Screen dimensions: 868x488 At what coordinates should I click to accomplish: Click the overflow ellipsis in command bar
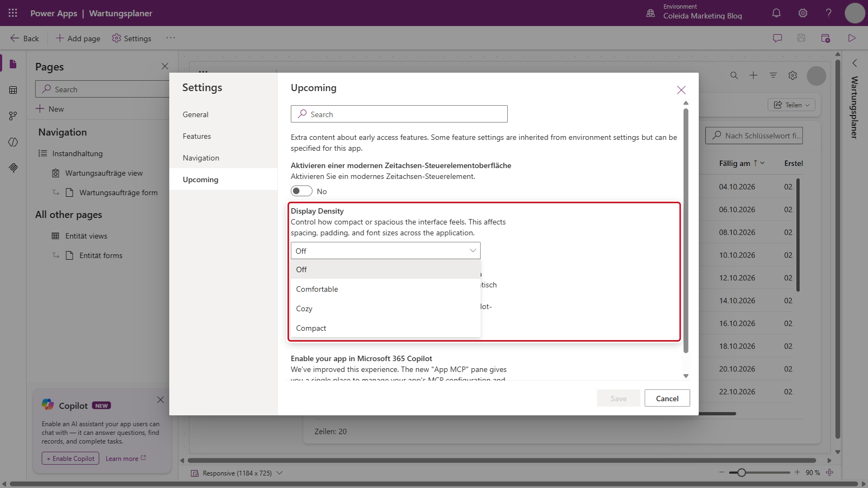pos(171,38)
